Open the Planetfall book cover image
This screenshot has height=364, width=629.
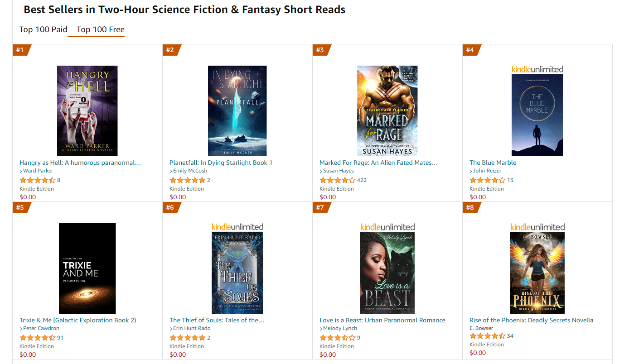[237, 111]
